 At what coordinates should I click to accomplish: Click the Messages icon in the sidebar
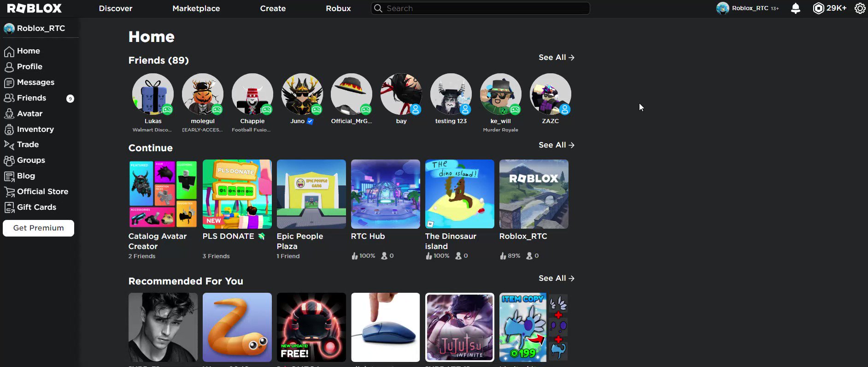9,83
